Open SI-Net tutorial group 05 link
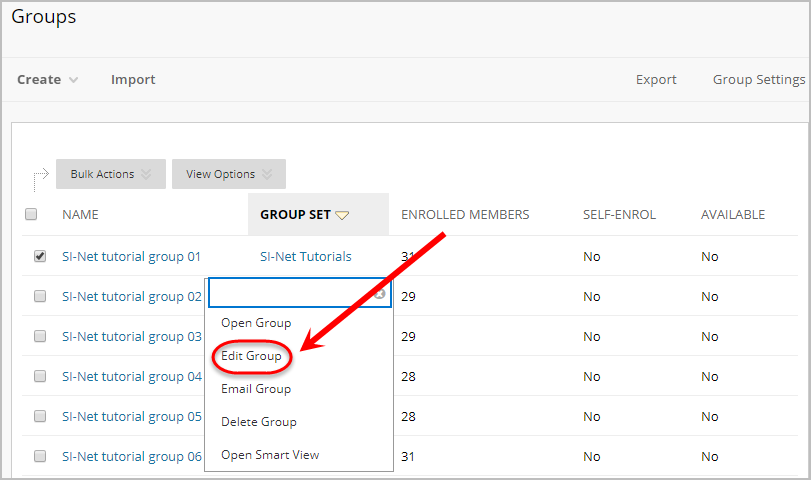The height and width of the screenshot is (480, 811). (132, 417)
